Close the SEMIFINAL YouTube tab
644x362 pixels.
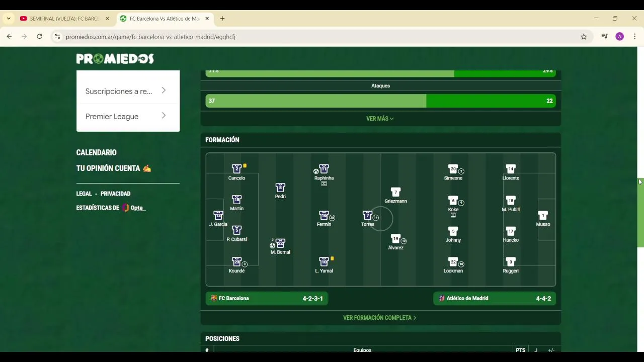(x=107, y=19)
